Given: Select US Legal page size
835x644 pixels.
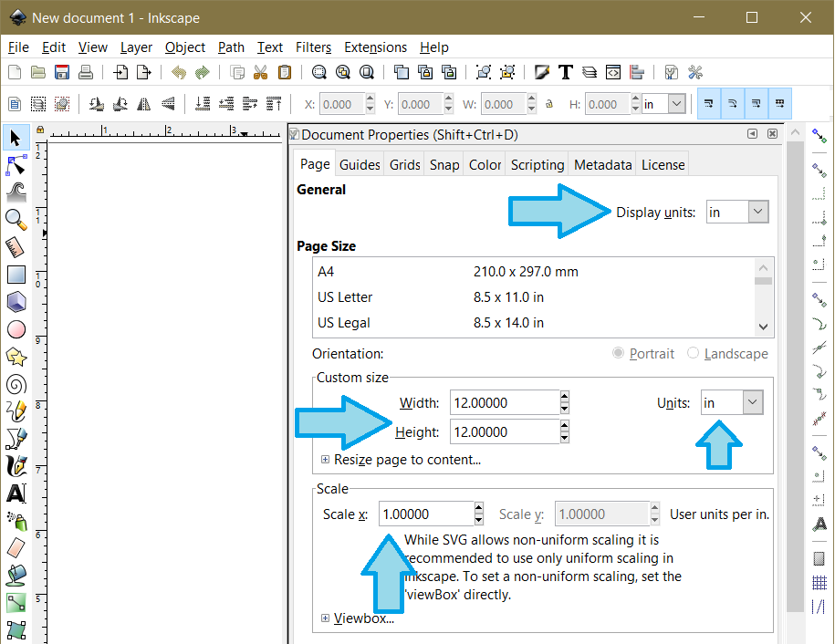Looking at the screenshot, I should click(x=534, y=323).
